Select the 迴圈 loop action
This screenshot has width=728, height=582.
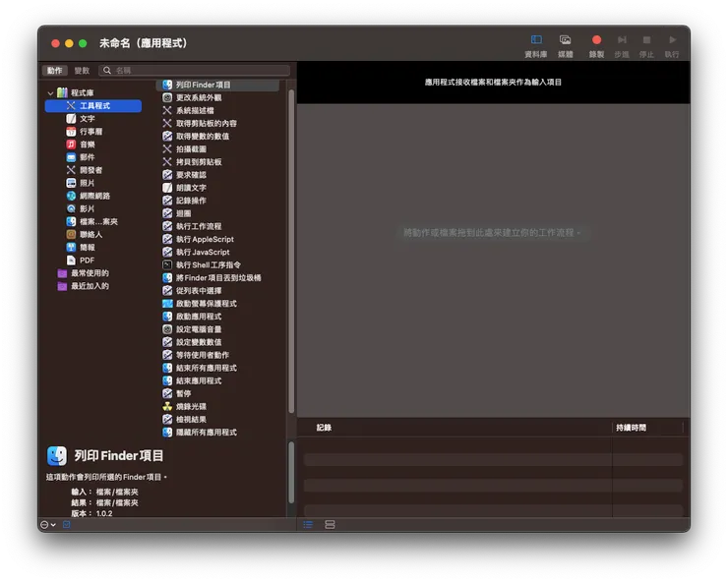(x=177, y=213)
